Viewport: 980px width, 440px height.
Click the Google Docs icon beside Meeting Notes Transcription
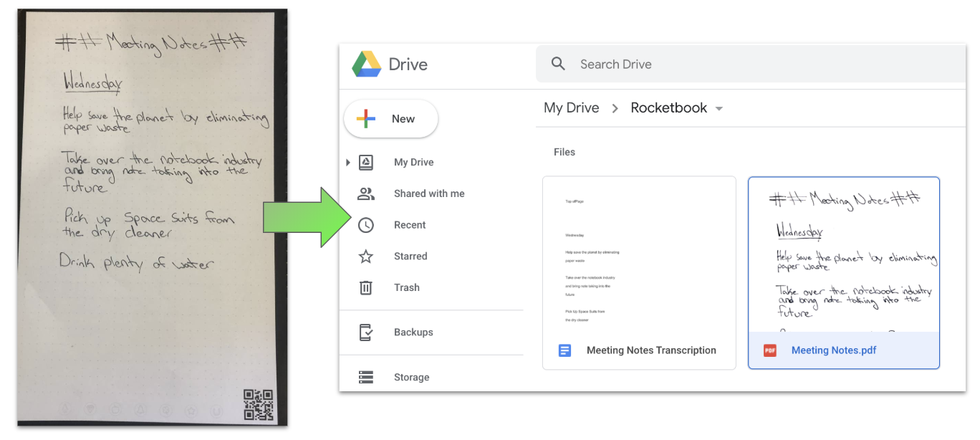[x=565, y=350]
